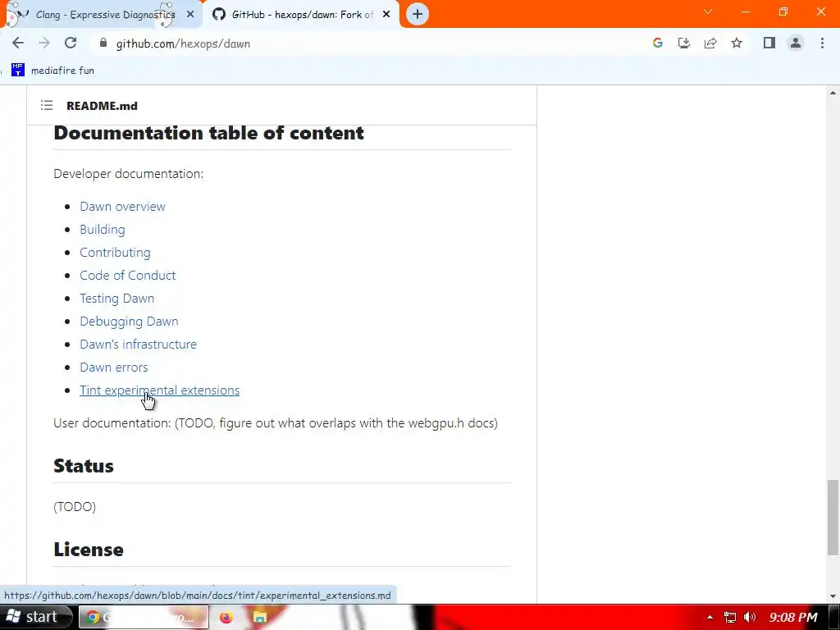Screen dimensions: 840x630
Task: Bookmark this page with star icon
Action: pos(737,43)
